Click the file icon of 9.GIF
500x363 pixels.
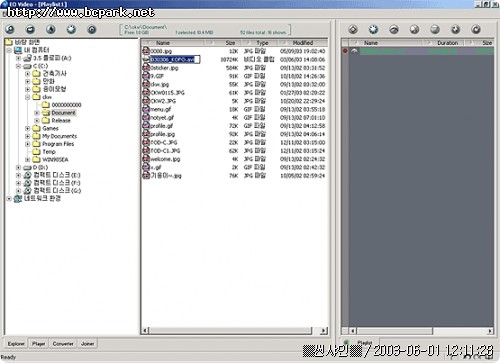tap(146, 76)
